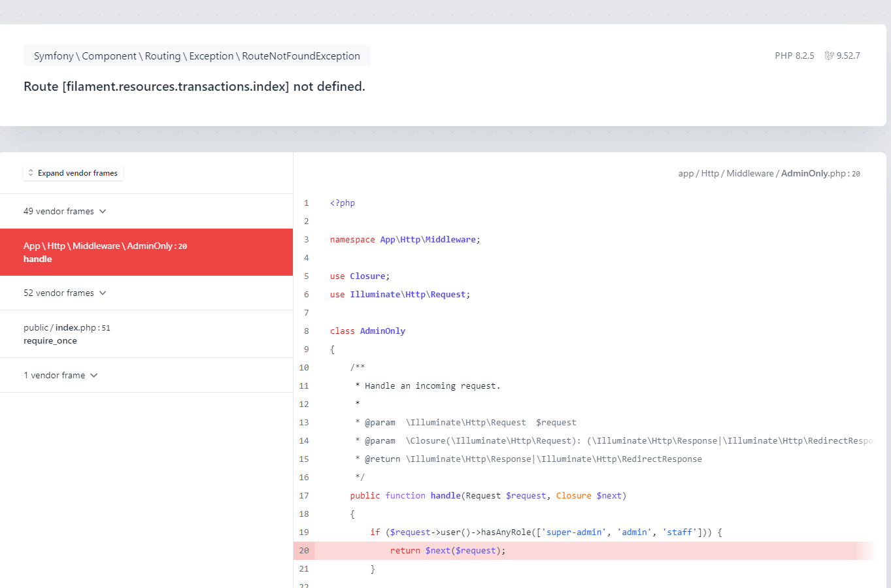
Task: Click the up-down arrows icon on Expand vendor frames
Action: coord(31,173)
